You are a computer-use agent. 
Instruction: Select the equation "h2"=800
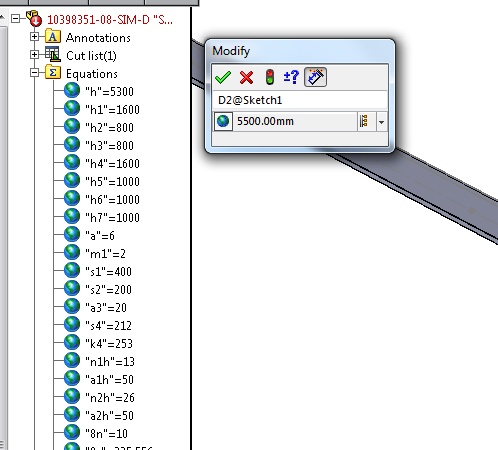pos(109,128)
